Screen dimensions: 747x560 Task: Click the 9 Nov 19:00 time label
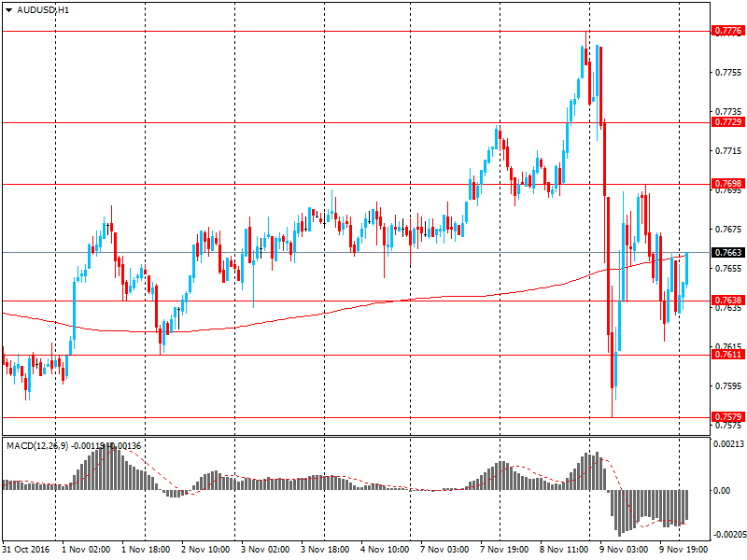point(684,550)
